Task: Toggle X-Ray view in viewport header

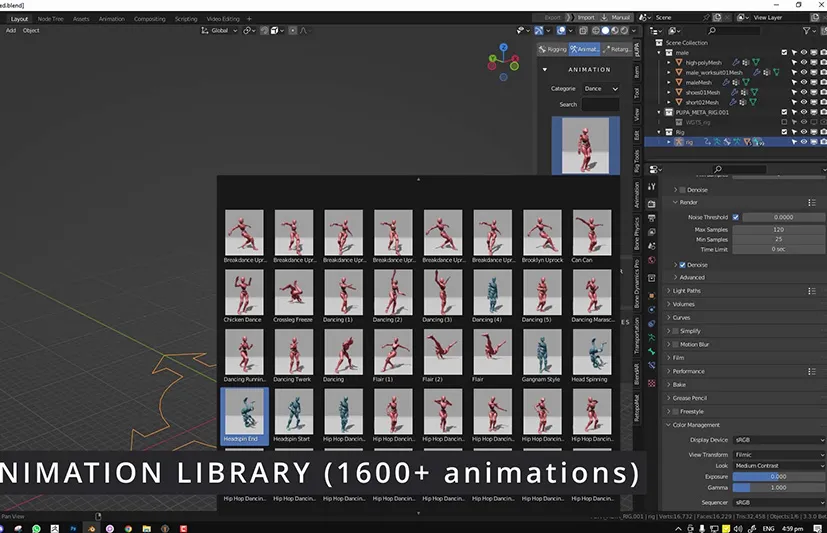Action: (583, 31)
